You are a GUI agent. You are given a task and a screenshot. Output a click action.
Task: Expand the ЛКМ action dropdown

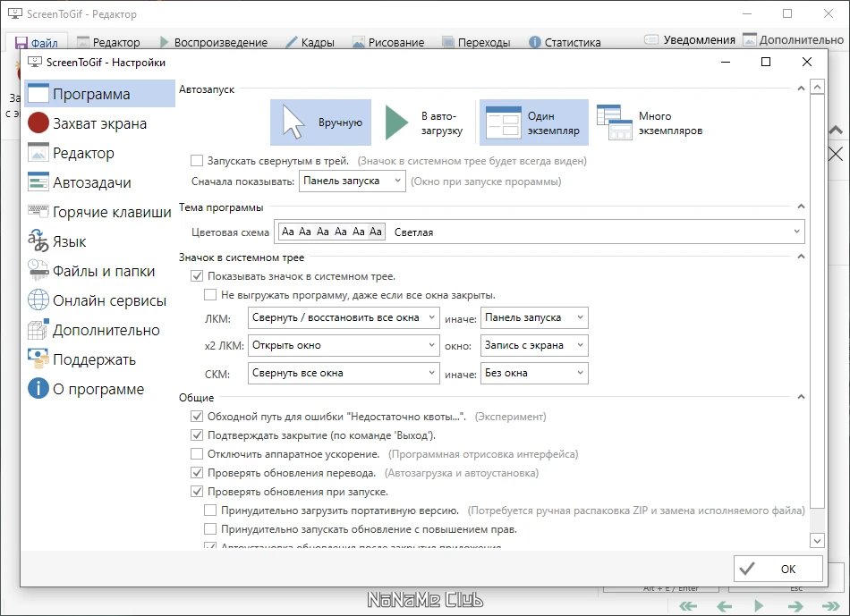point(344,317)
